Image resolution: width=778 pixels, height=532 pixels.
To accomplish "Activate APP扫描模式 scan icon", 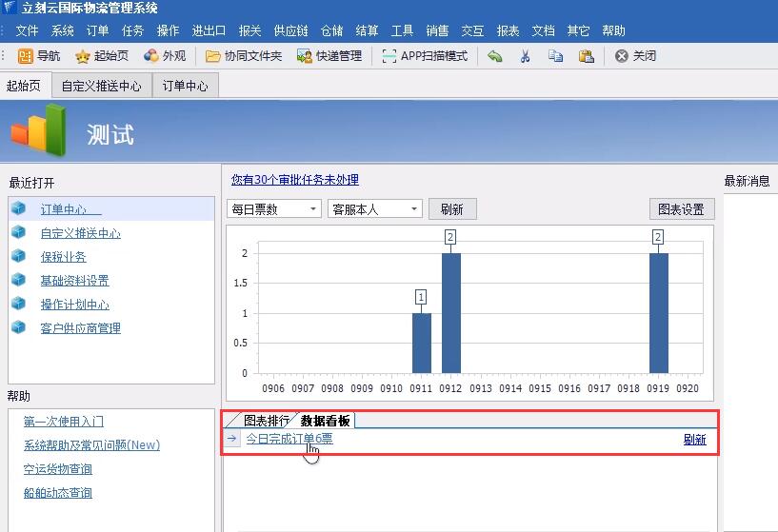I will point(389,56).
